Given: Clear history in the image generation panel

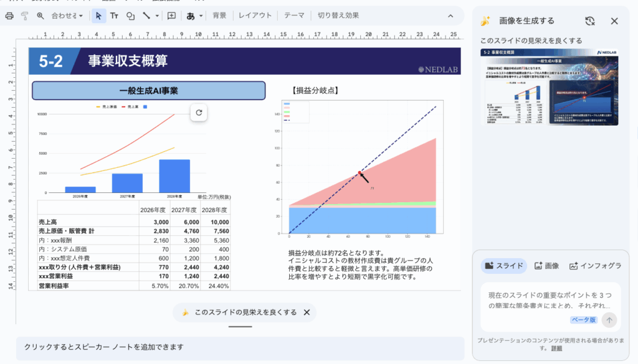Looking at the screenshot, I should pyautogui.click(x=590, y=21).
